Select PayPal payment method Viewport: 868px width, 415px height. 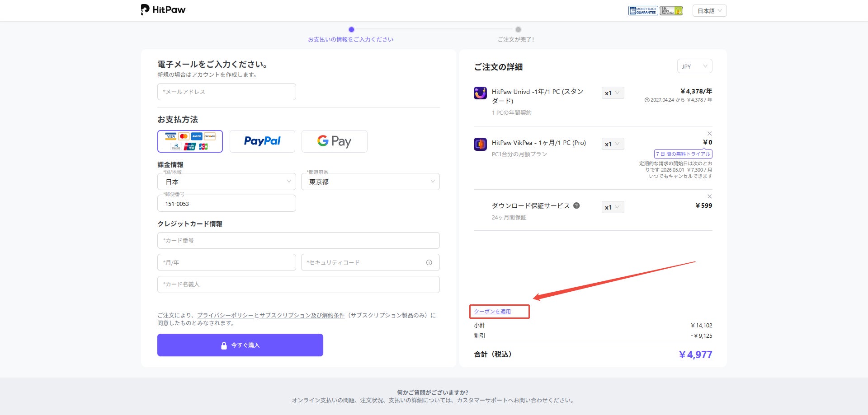[262, 141]
